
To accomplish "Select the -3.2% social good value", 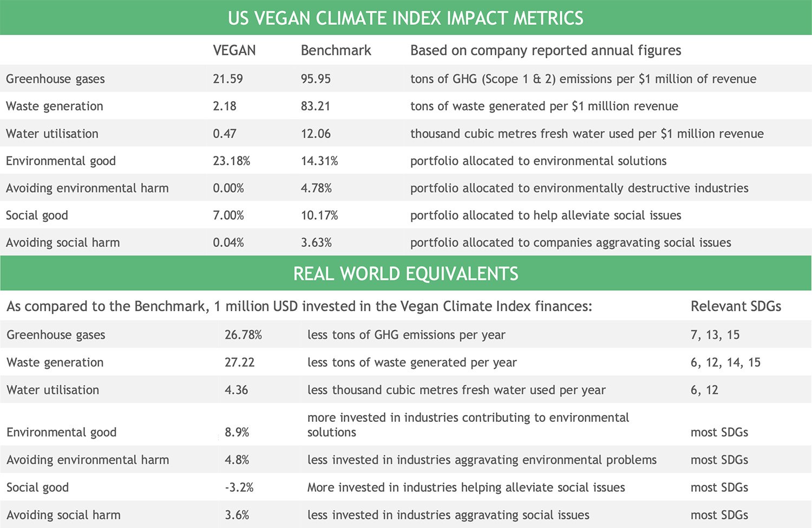I will (x=239, y=487).
